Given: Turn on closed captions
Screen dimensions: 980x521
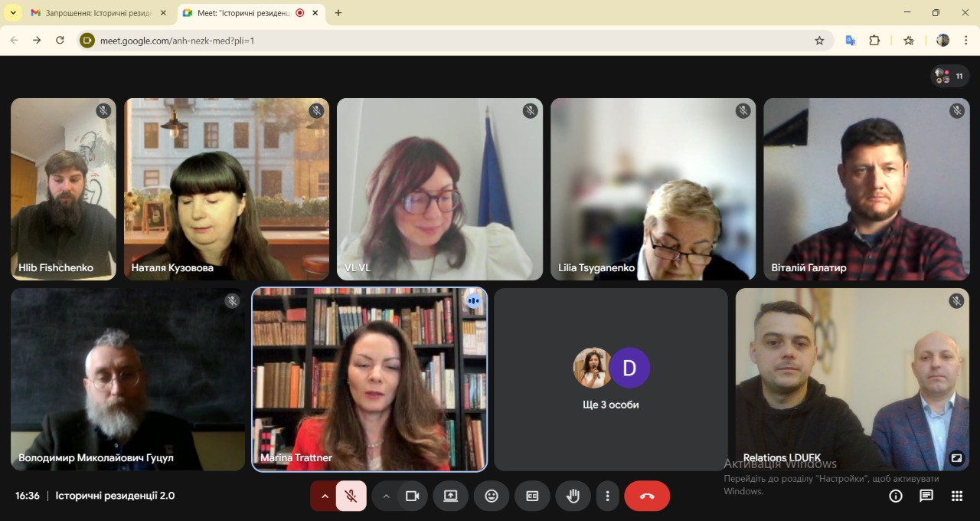Looking at the screenshot, I should click(532, 496).
